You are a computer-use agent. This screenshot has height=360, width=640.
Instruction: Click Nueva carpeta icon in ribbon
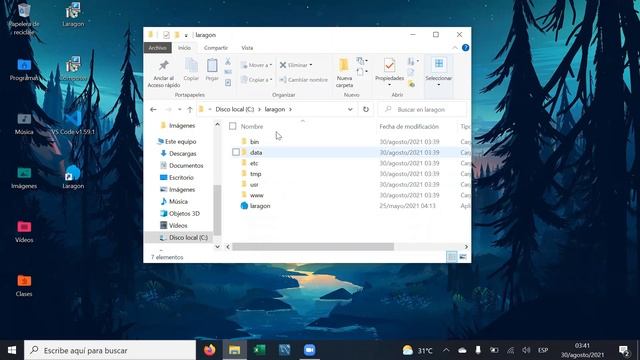[344, 65]
